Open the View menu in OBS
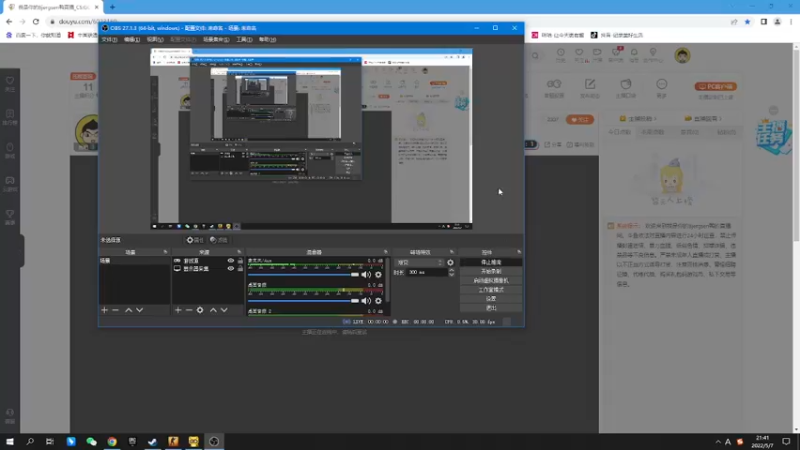The image size is (800, 450). coord(155,39)
